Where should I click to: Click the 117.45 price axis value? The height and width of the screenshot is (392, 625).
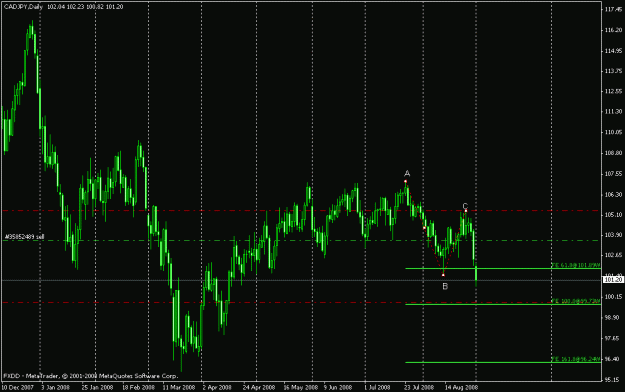613,10
